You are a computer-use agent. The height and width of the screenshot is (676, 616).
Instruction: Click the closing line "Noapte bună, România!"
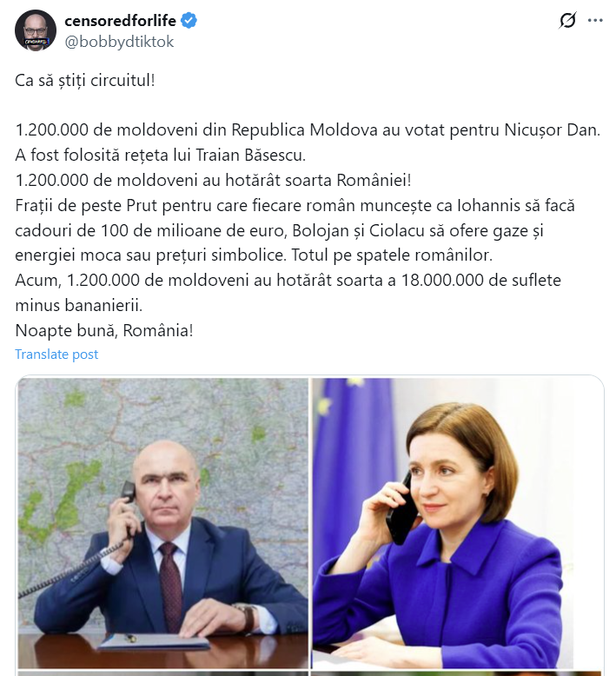pos(103,331)
